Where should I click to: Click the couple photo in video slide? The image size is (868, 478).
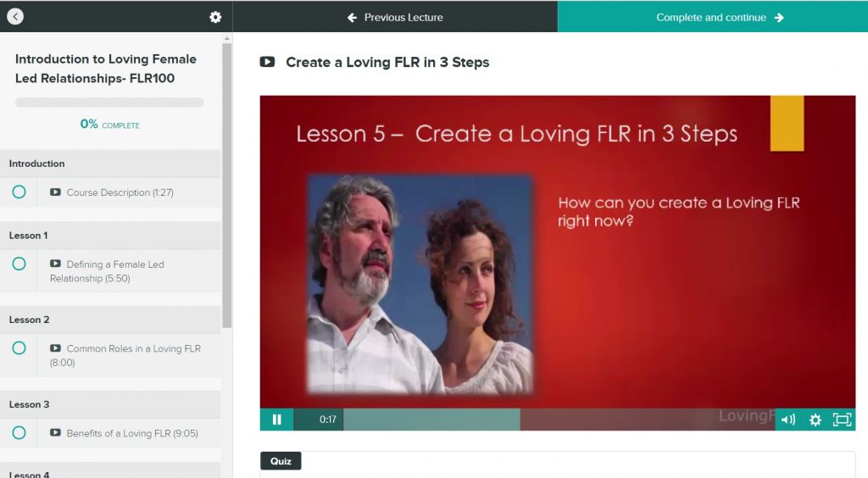tap(420, 285)
